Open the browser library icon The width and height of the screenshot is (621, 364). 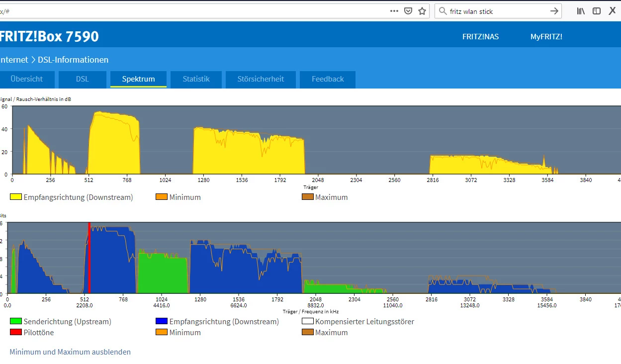pyautogui.click(x=581, y=11)
